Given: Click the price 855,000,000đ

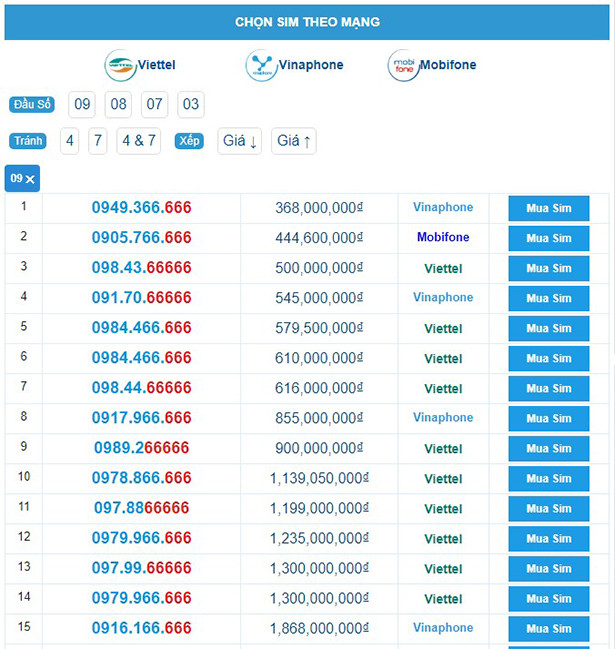Looking at the screenshot, I should (x=319, y=418).
